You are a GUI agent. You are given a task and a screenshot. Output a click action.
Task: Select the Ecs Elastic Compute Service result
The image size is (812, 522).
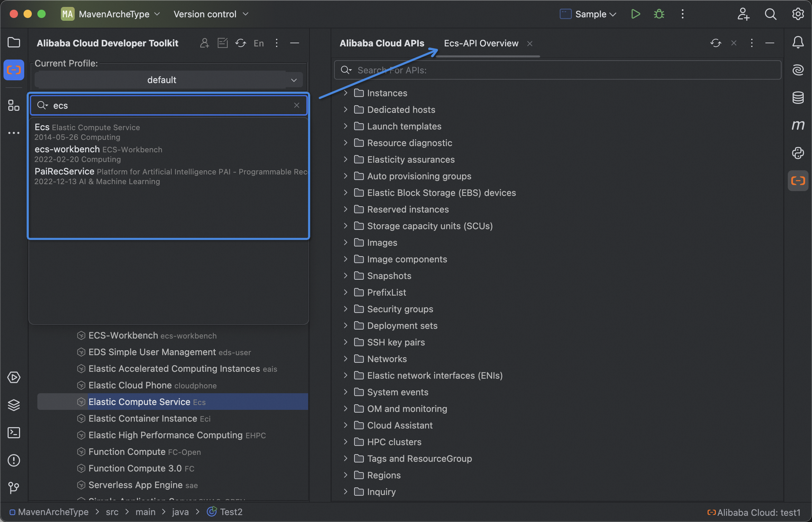[x=169, y=132]
